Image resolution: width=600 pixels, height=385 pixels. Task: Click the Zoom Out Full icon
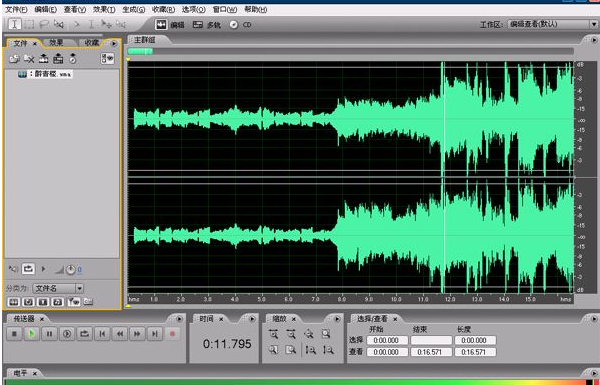pyautogui.click(x=308, y=334)
